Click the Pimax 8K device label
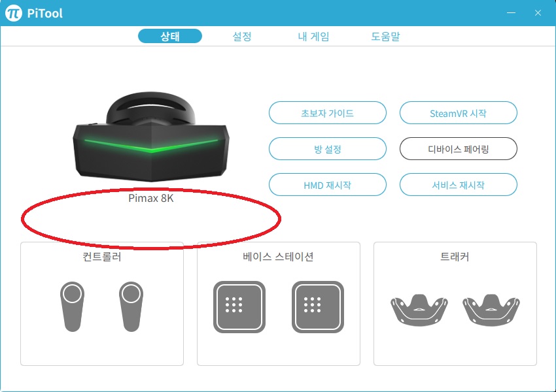The width and height of the screenshot is (556, 392). [151, 198]
